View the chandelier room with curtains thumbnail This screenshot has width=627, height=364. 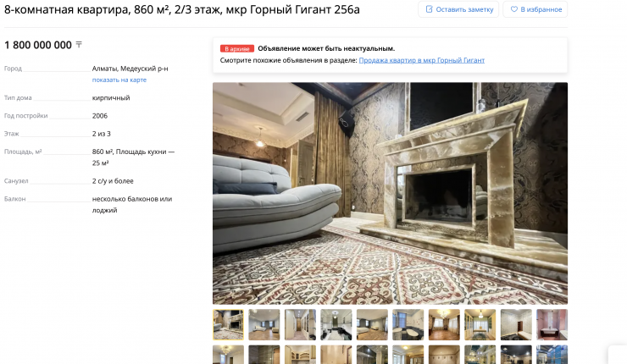click(x=444, y=324)
